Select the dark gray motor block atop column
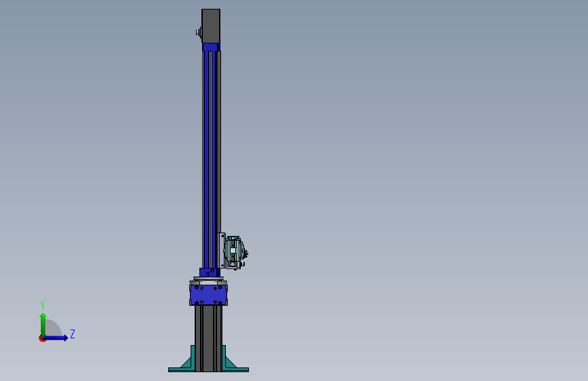The image size is (588, 381). tap(211, 26)
